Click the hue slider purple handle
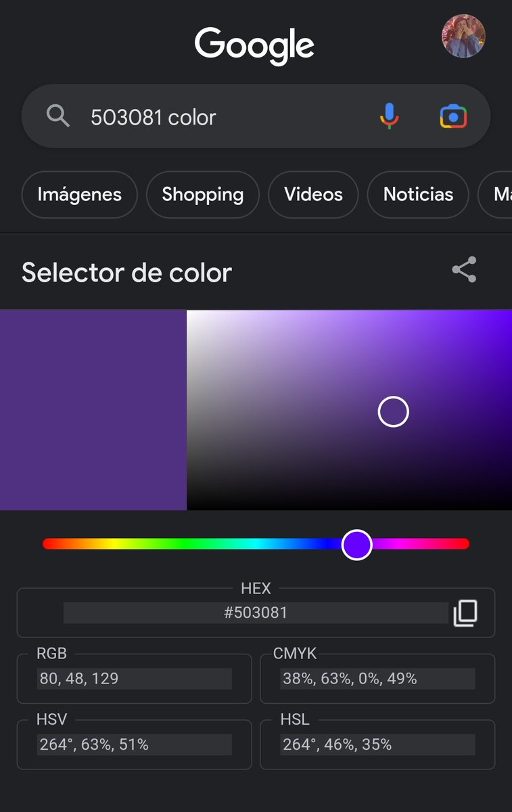The width and height of the screenshot is (512, 812). 357,544
